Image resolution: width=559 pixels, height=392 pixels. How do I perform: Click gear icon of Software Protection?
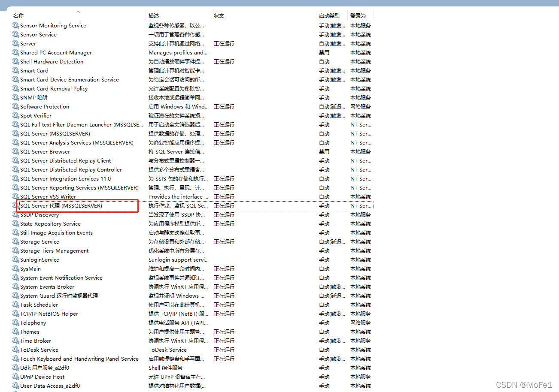(x=16, y=106)
